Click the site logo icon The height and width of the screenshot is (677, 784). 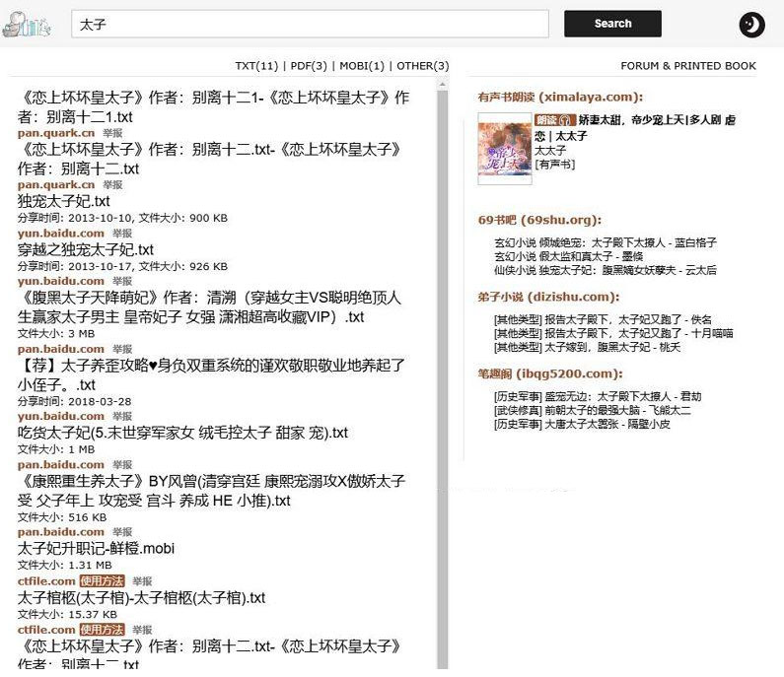(27, 24)
